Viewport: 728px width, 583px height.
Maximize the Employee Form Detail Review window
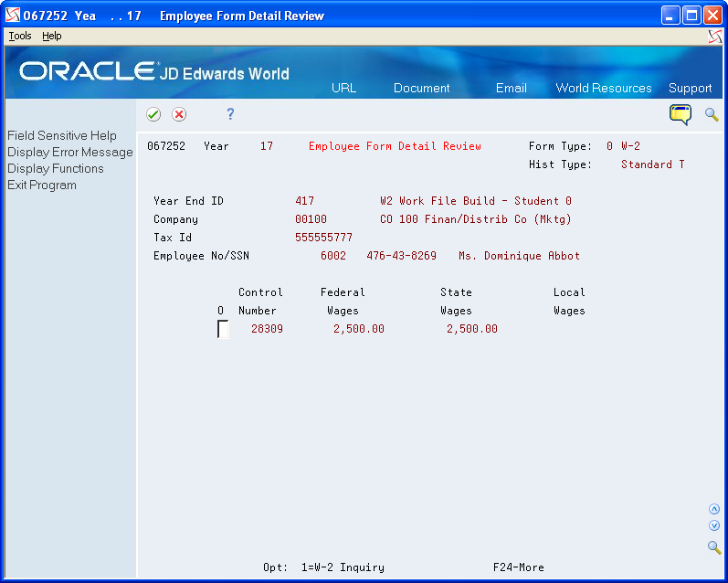(691, 16)
